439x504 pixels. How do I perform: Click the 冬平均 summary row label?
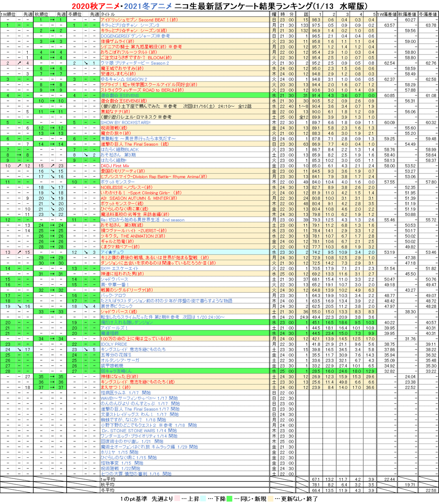107,491
